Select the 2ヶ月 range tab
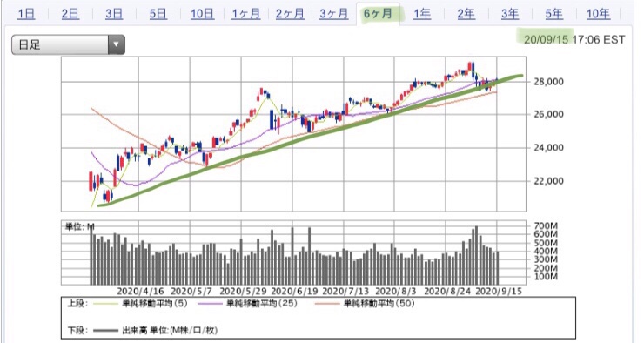The image size is (644, 343). pyautogui.click(x=290, y=14)
